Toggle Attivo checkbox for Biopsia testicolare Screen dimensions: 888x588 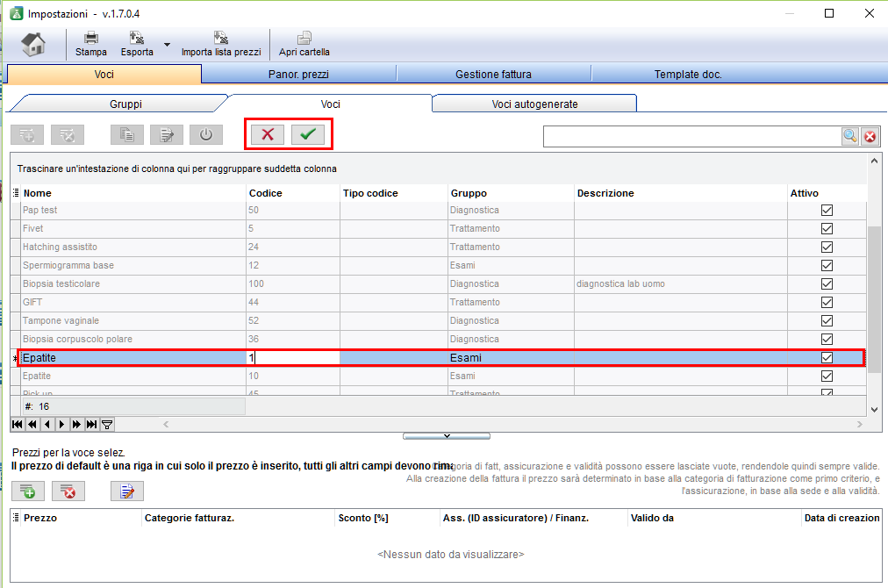[x=827, y=283]
